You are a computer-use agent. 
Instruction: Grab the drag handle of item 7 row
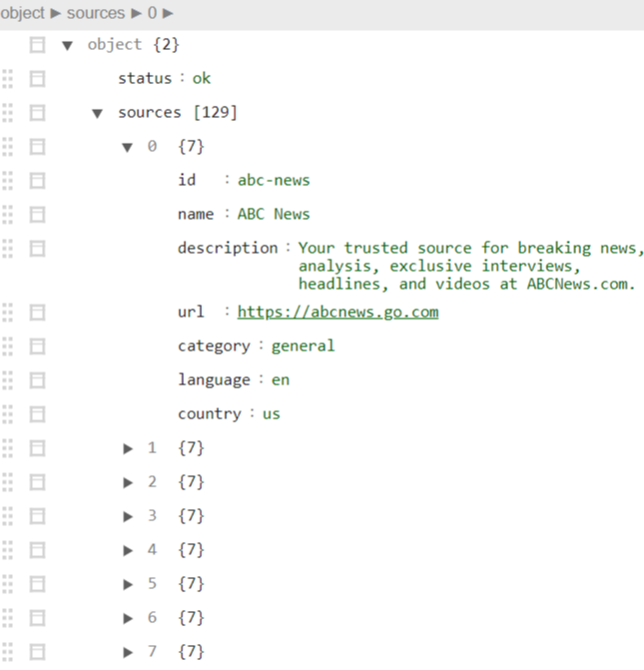point(8,652)
